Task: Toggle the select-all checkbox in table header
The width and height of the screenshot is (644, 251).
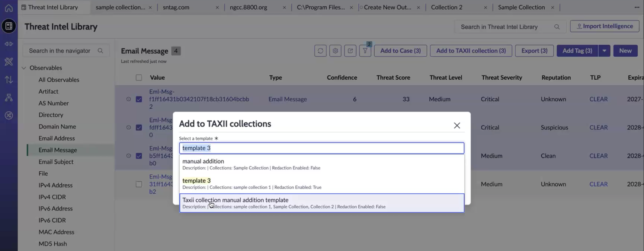Action: (x=139, y=77)
